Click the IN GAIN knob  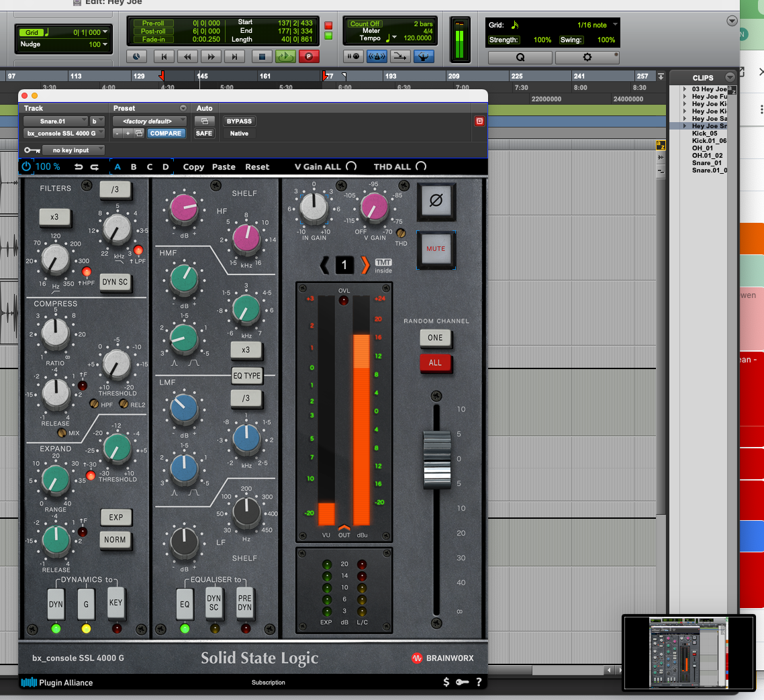[314, 207]
